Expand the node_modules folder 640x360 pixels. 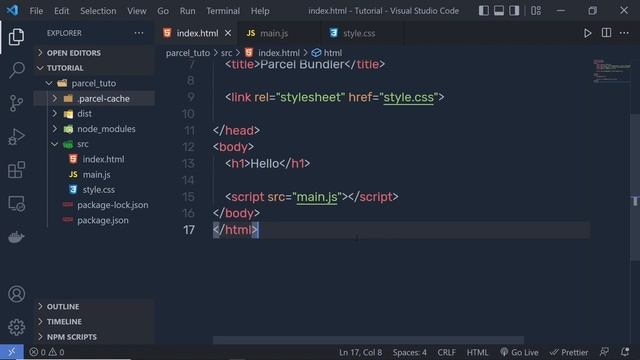tap(94, 129)
